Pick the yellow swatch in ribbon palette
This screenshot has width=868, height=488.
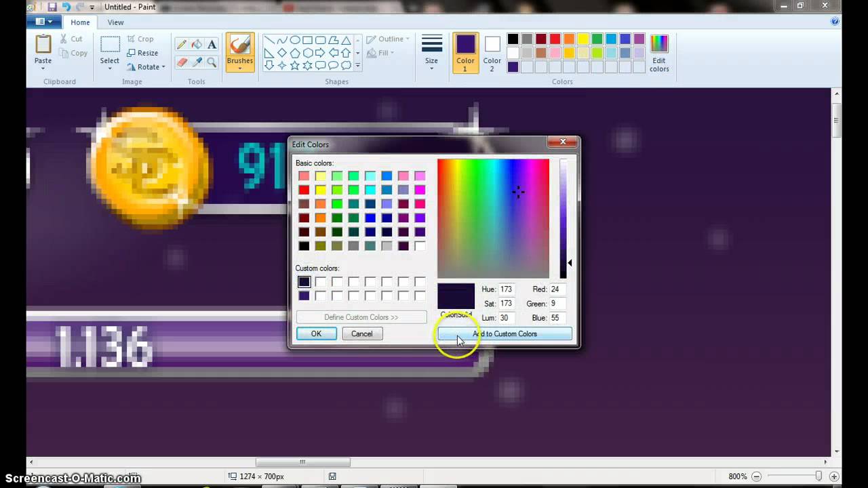click(x=583, y=39)
